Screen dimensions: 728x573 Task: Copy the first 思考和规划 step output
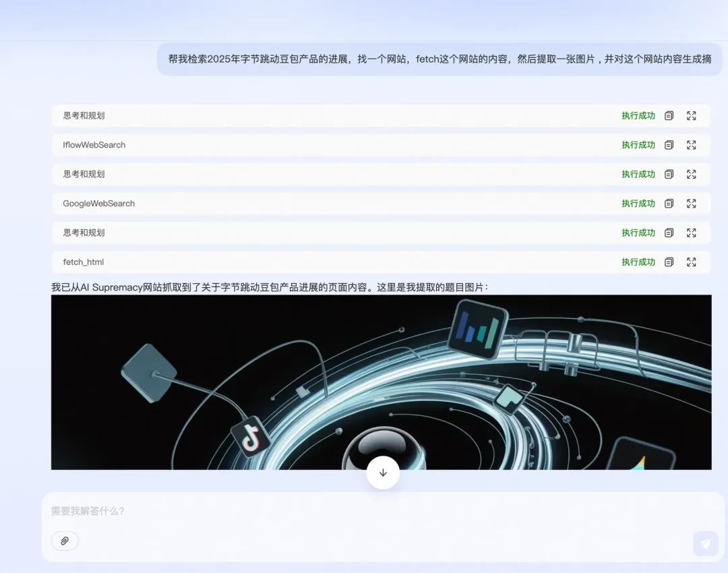click(x=669, y=116)
